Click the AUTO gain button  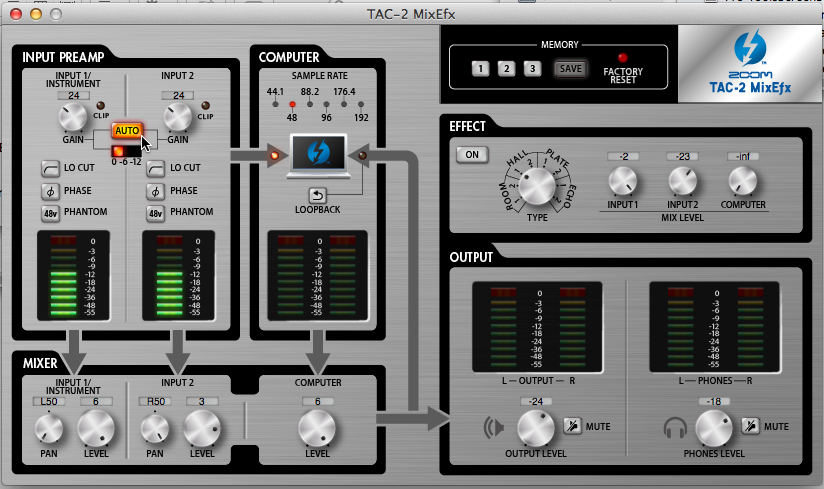click(127, 130)
